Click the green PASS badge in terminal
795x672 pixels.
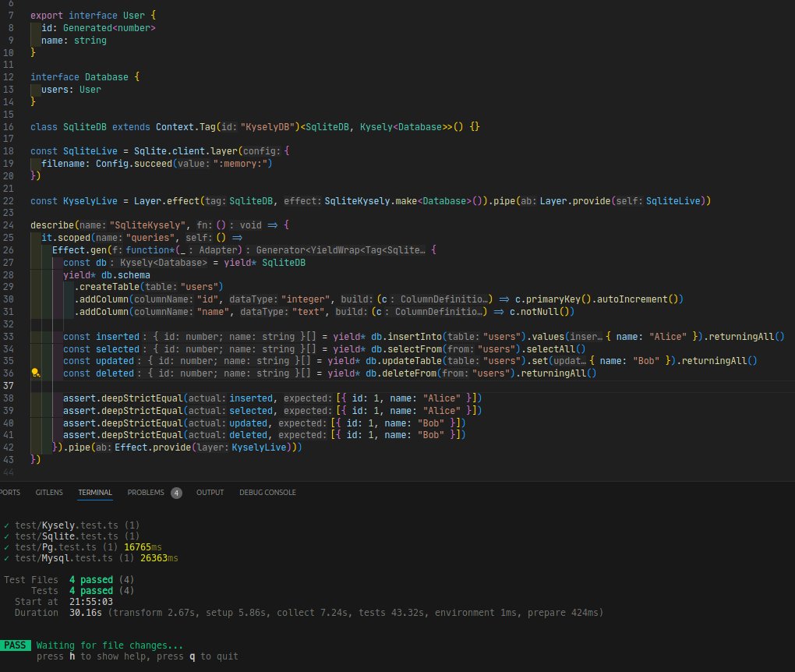click(x=16, y=645)
